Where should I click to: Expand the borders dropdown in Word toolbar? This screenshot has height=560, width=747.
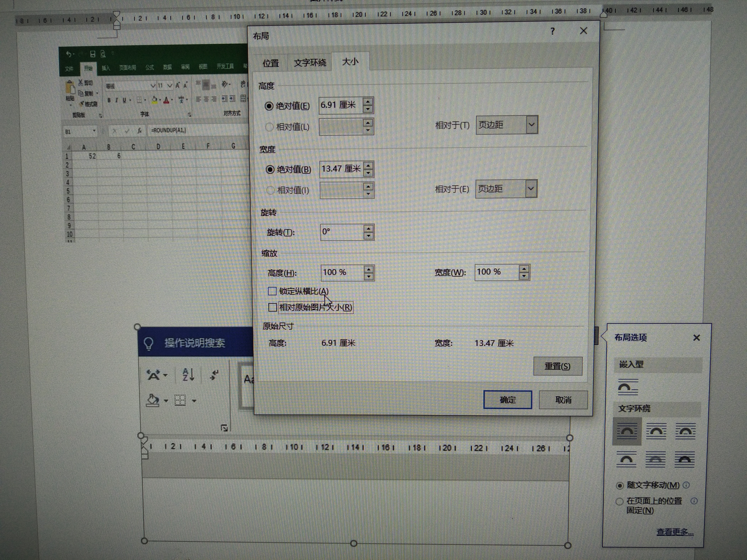pos(194,401)
